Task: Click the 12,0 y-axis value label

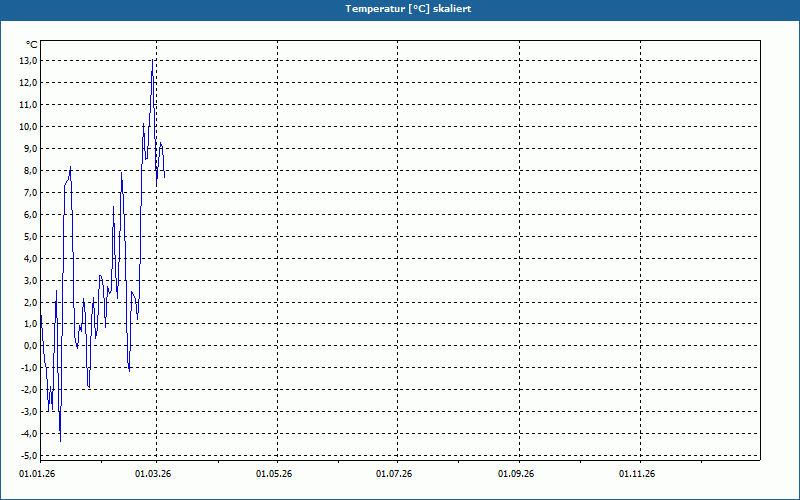Action: tap(28, 83)
